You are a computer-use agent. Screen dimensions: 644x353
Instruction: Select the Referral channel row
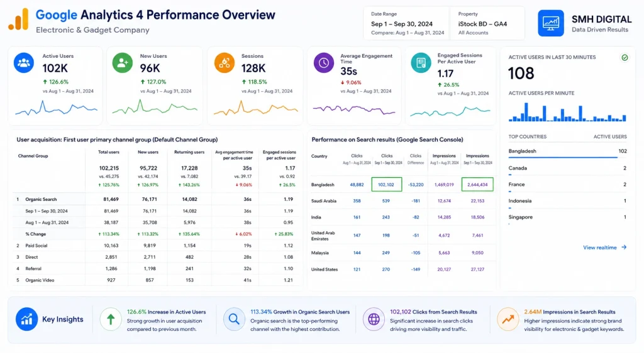pos(157,269)
